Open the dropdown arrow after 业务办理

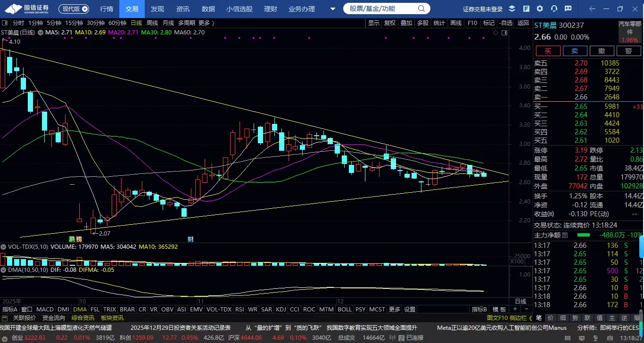(333, 9)
